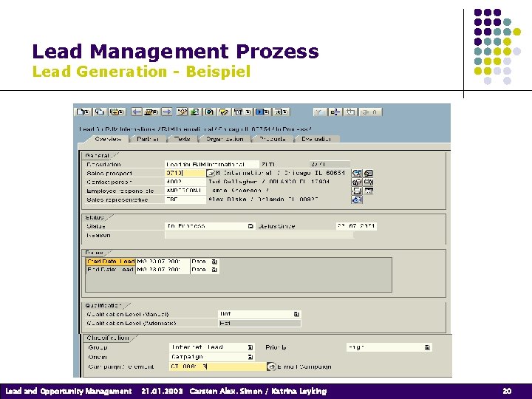Click the 'Lead Generation - Beispiel' subtitle
Screen dimensions: 532x399
point(141,72)
